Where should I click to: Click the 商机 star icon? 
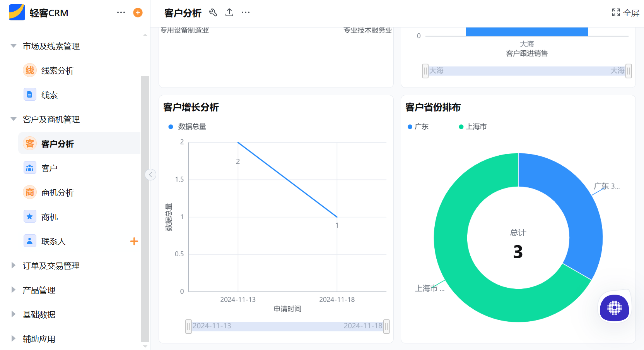point(29,216)
